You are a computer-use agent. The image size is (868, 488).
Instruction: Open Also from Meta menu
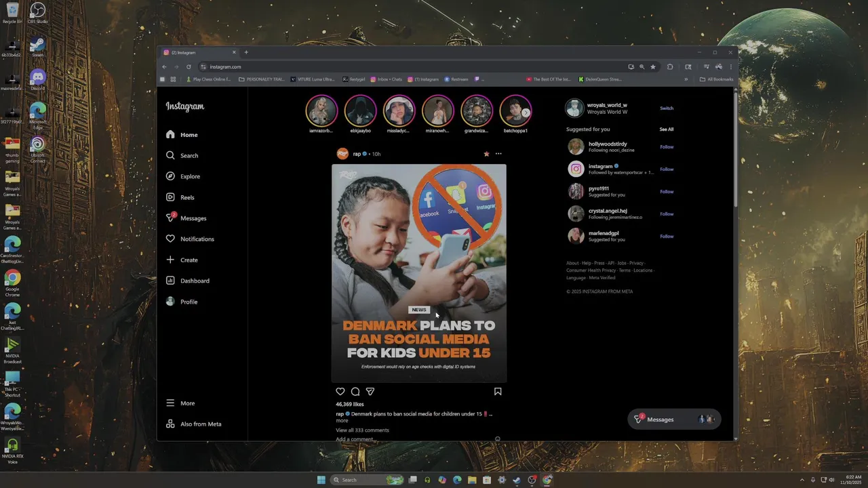(x=194, y=424)
